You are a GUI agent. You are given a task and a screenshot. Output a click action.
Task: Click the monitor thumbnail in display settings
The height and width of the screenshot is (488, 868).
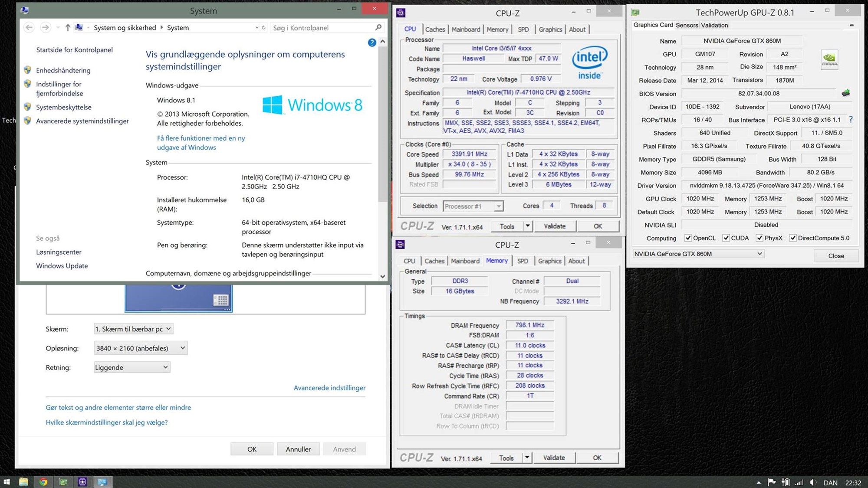click(x=178, y=298)
